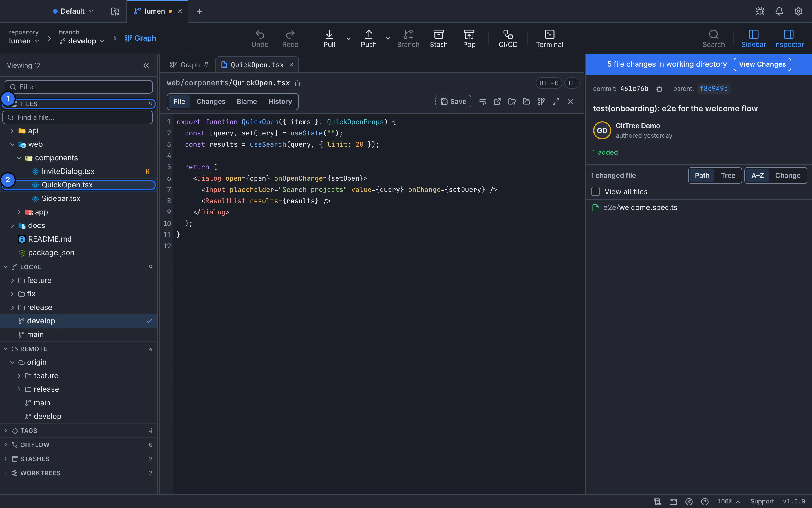Open the notifications bell
812x508 pixels.
[x=779, y=11]
